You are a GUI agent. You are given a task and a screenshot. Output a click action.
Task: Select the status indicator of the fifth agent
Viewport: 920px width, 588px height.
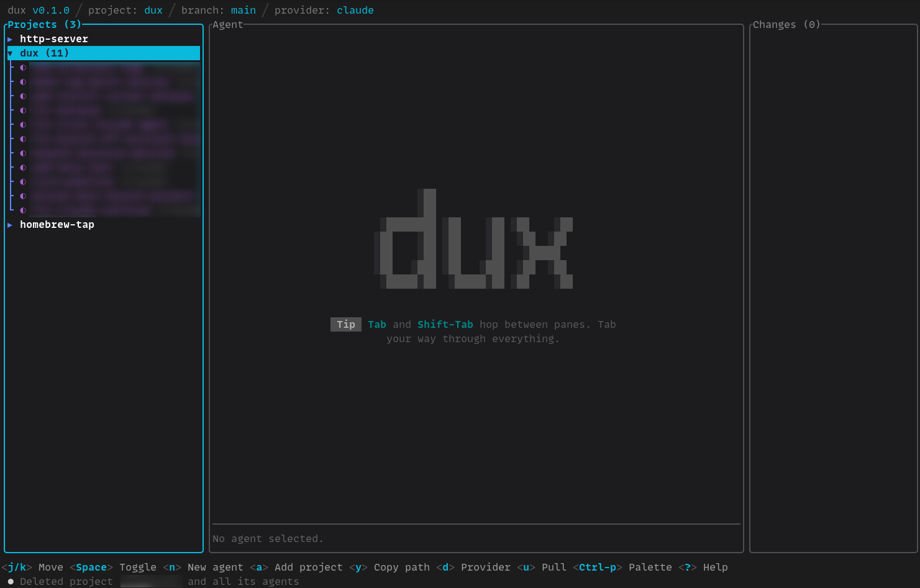point(22,125)
